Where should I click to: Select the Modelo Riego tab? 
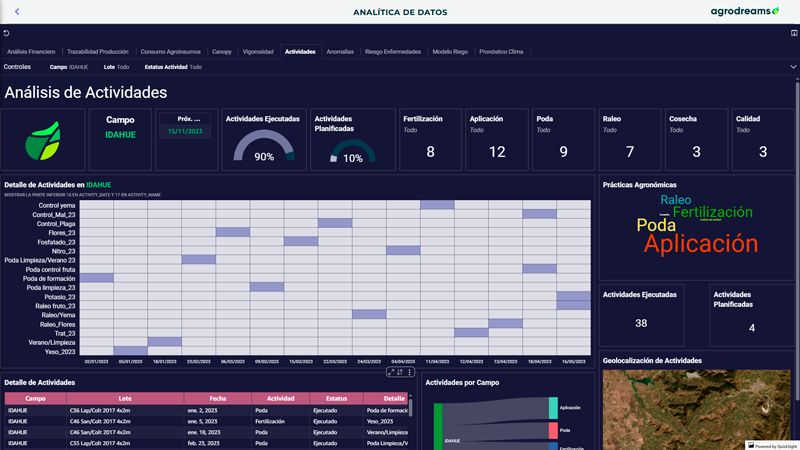point(450,51)
